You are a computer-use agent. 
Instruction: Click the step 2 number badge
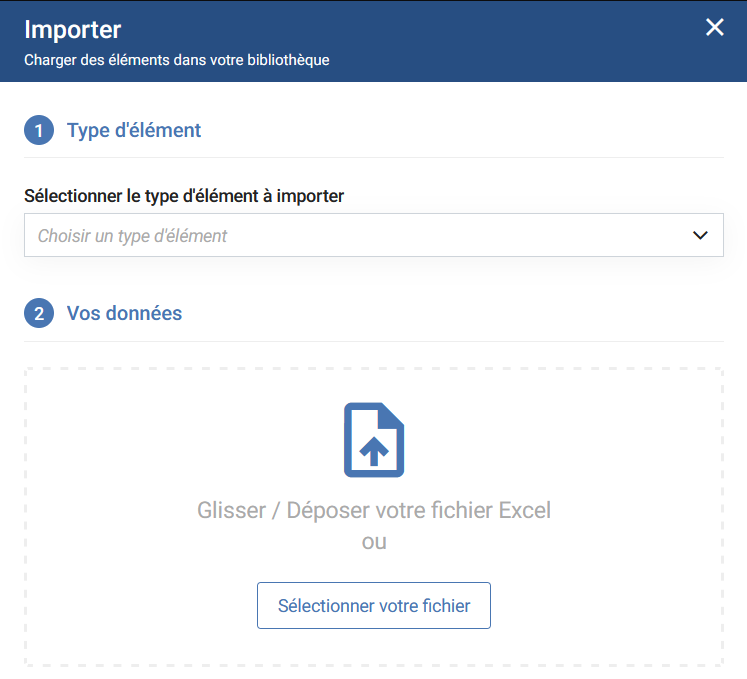39,314
